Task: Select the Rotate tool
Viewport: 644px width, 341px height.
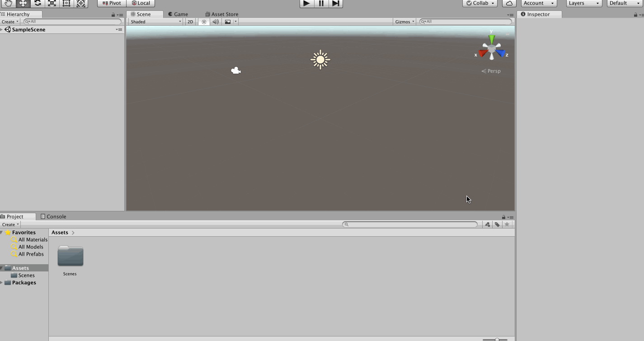Action: 38,3
